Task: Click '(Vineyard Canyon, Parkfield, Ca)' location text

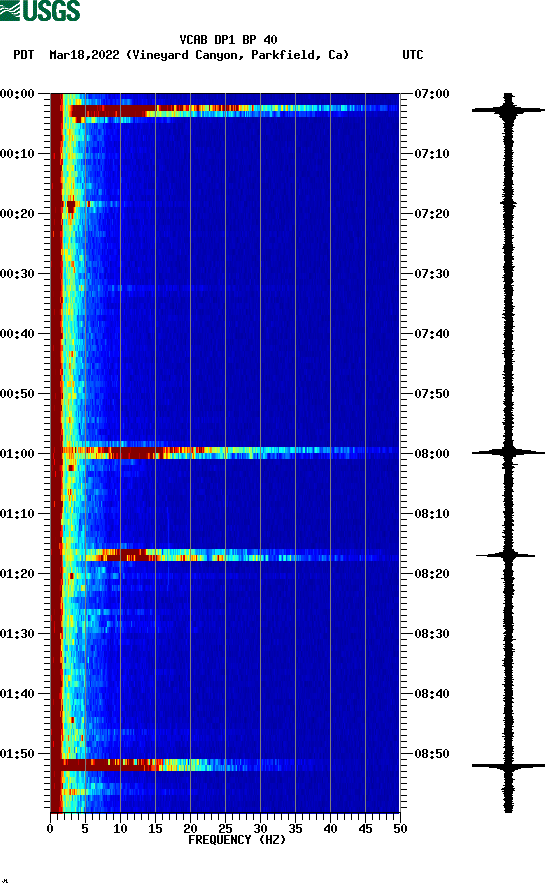Action: tap(237, 55)
